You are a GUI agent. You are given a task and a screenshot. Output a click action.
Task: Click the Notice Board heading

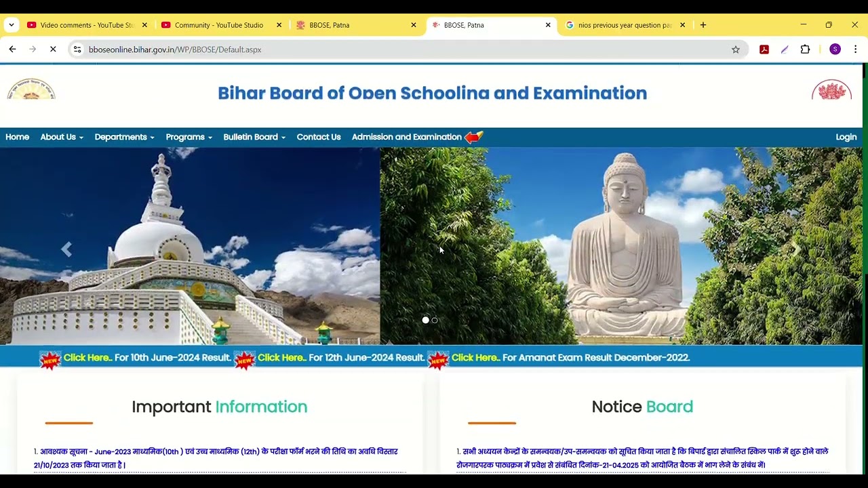pyautogui.click(x=642, y=407)
